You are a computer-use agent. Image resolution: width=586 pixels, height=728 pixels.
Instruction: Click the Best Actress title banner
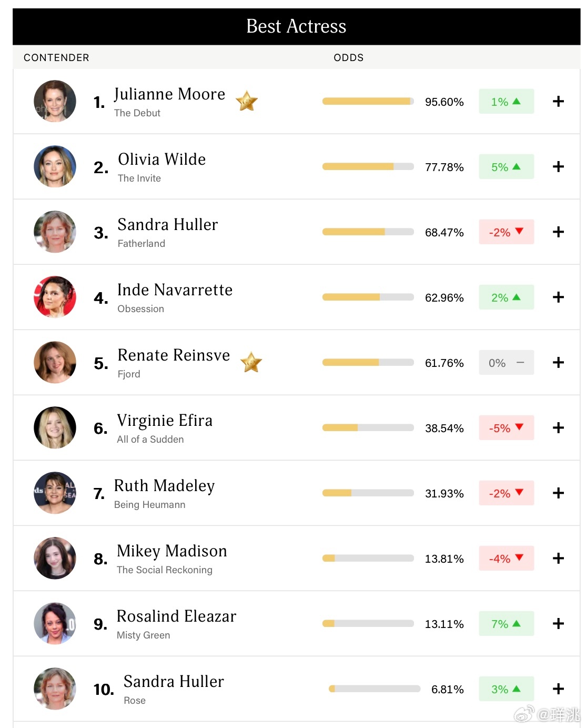point(296,26)
